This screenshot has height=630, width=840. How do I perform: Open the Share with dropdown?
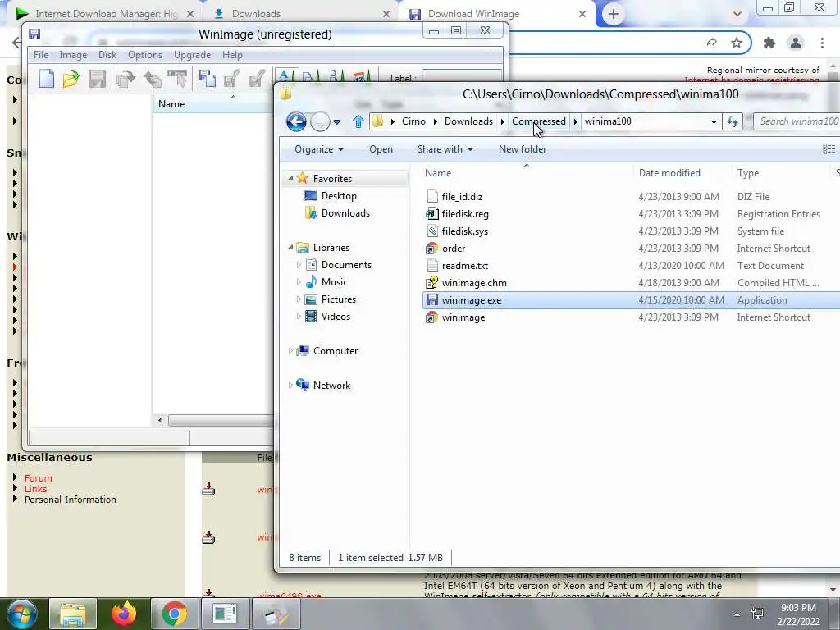pos(445,149)
